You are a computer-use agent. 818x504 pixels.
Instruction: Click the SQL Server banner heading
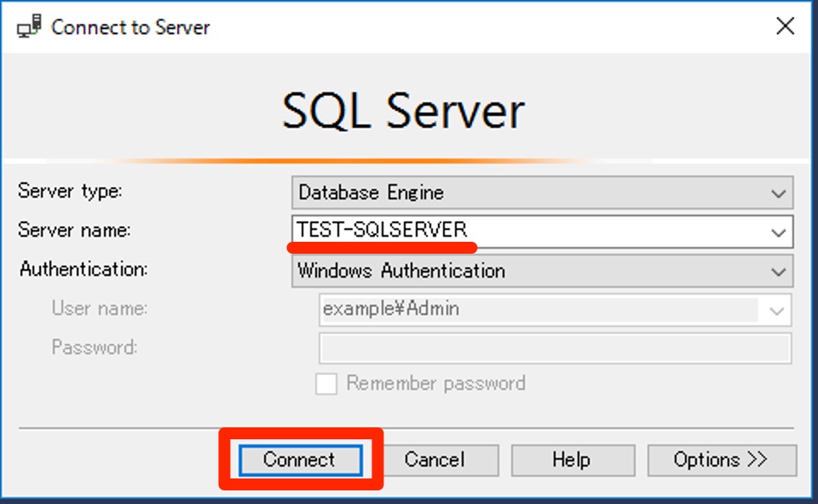[400, 107]
